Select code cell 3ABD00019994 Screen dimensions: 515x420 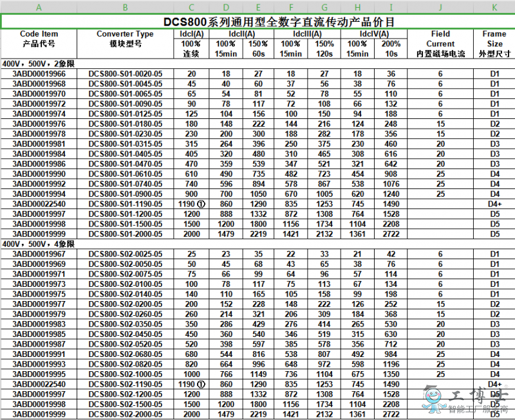click(x=39, y=194)
